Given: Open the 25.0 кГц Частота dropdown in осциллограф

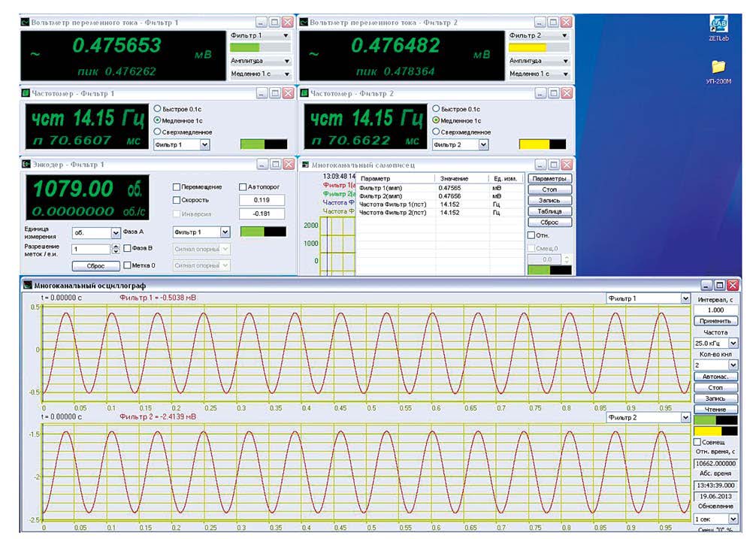Looking at the screenshot, I should click(715, 343).
